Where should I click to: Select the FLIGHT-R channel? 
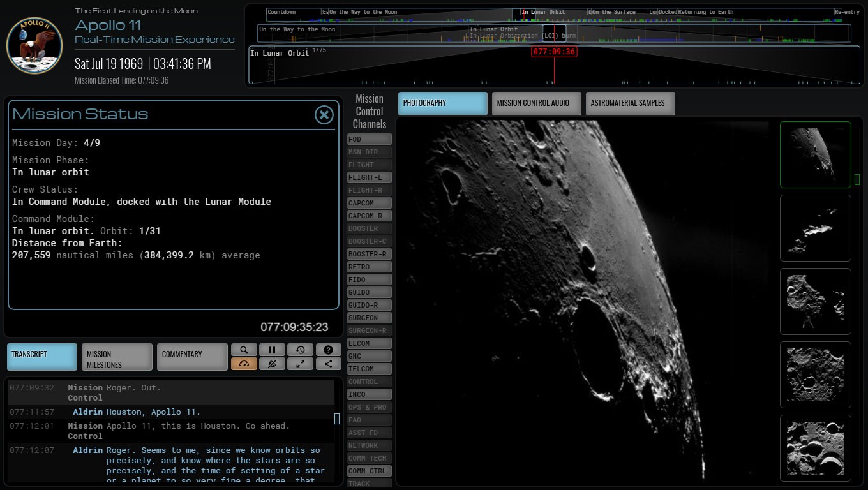(370, 190)
